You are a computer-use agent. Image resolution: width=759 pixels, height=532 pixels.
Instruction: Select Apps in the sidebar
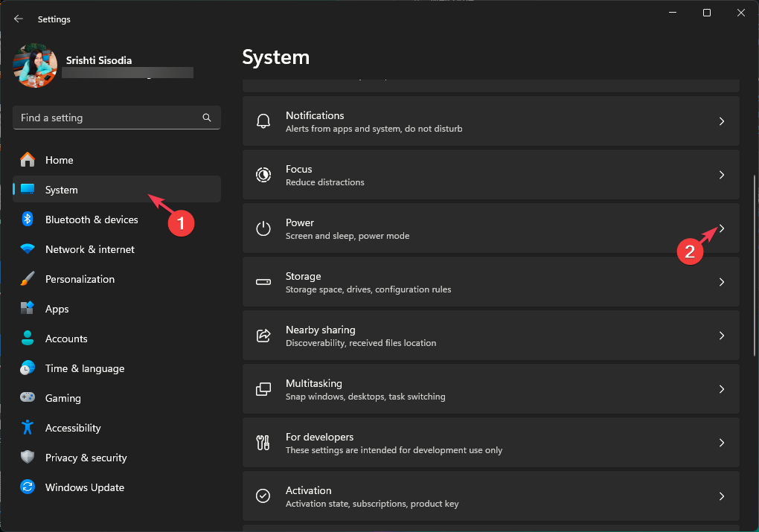click(x=57, y=309)
